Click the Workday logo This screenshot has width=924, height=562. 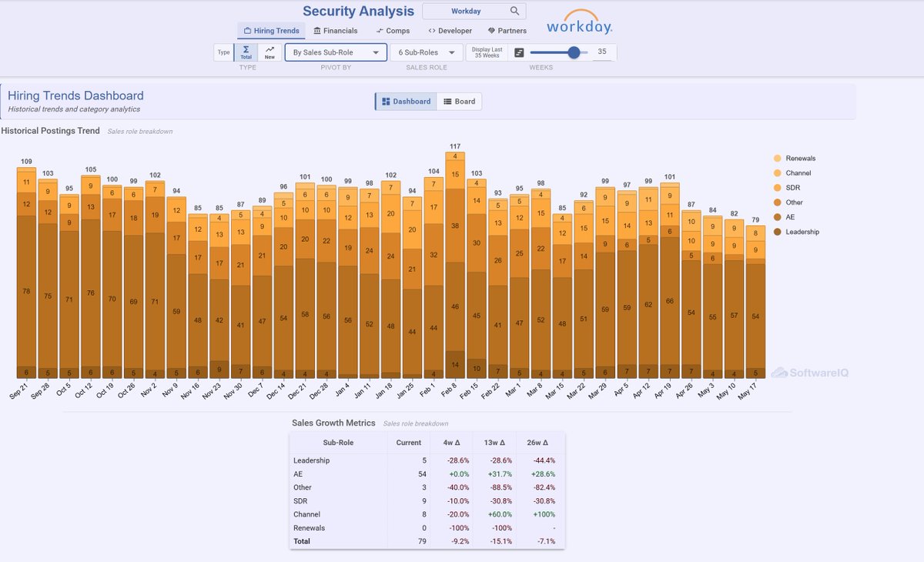(580, 22)
